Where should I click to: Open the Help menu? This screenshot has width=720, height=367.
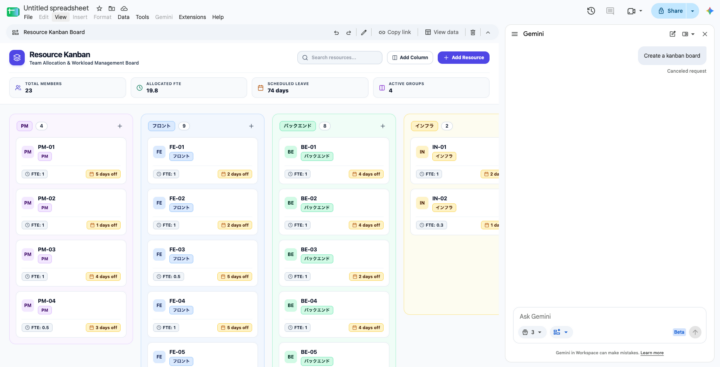(218, 17)
